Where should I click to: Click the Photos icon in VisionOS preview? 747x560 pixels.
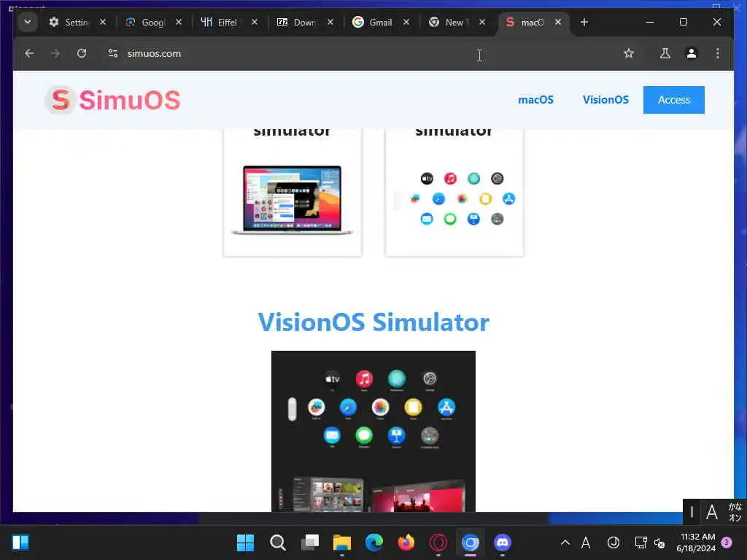380,407
